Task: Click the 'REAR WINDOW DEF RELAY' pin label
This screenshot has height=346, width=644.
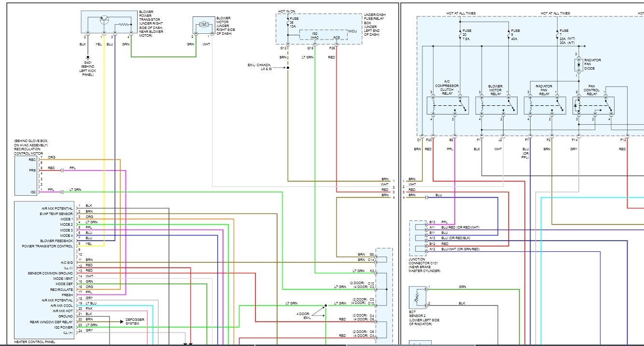Action: pos(52,321)
